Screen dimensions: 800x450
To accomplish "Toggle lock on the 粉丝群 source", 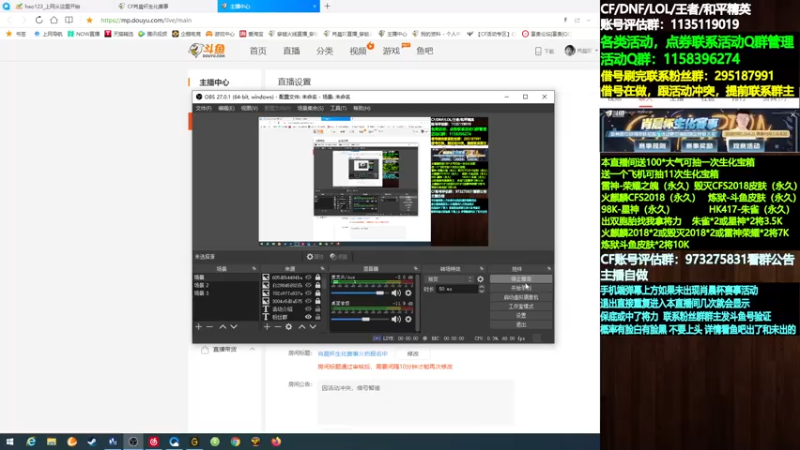I will point(318,317).
